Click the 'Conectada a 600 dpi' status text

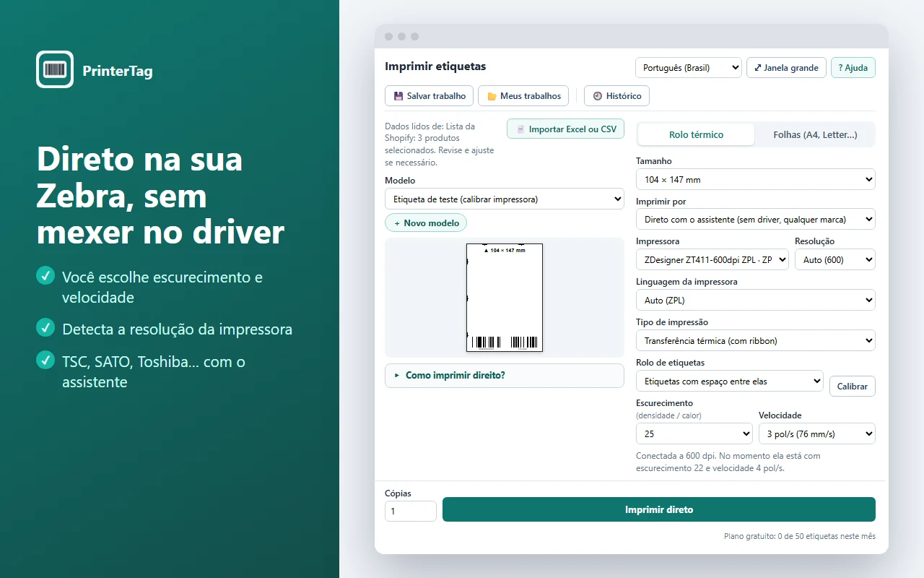pyautogui.click(x=728, y=462)
